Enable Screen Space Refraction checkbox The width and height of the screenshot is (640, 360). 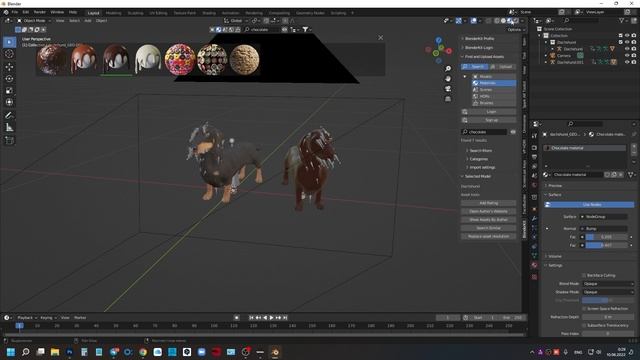click(x=584, y=309)
